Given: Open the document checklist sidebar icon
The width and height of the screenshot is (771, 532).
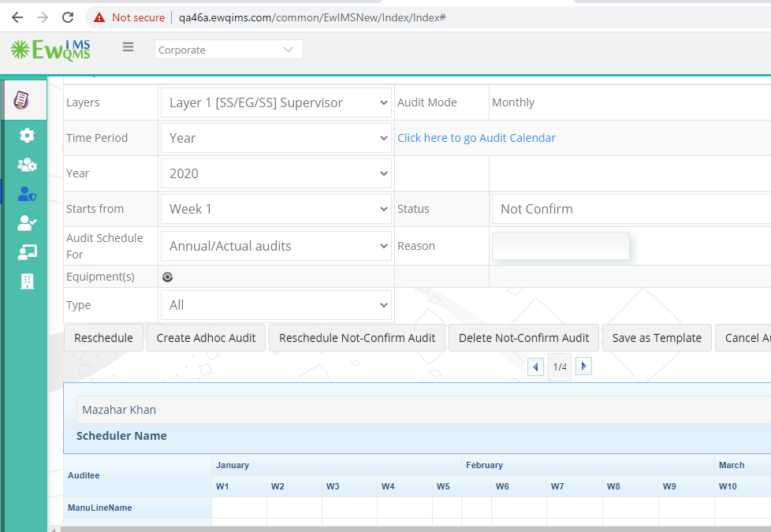Looking at the screenshot, I should pos(20,100).
